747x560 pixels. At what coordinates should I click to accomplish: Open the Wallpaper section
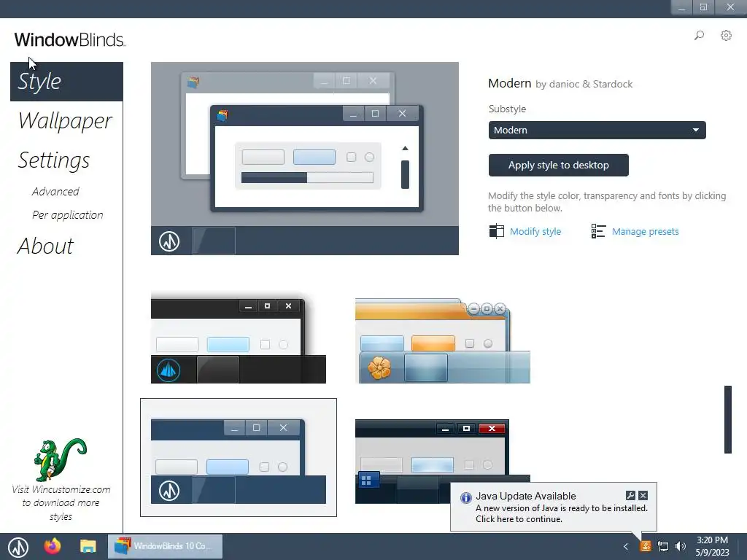[65, 121]
